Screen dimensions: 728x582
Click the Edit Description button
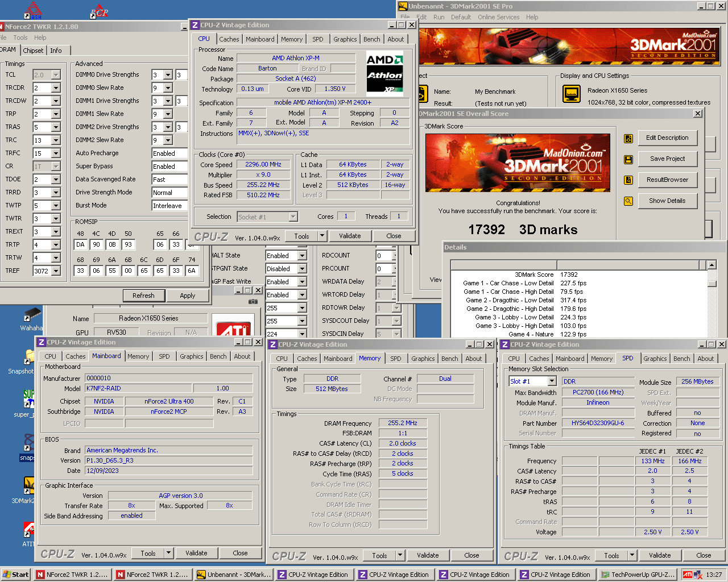[668, 138]
